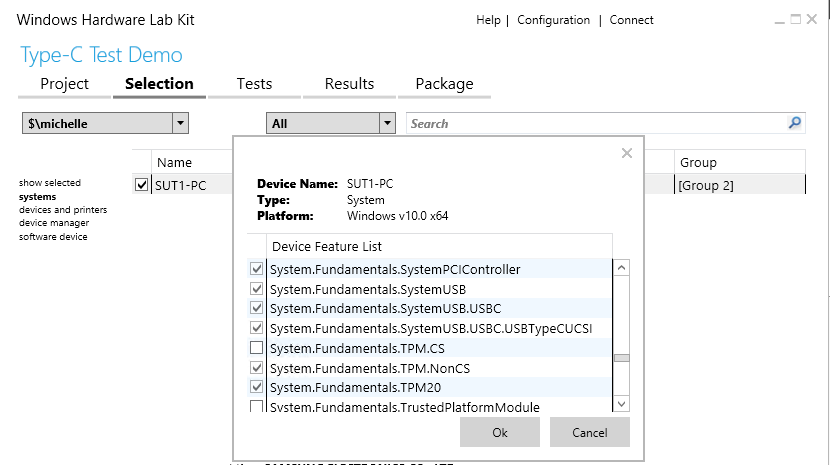Switch to the Project tab
Image resolution: width=830 pixels, height=465 pixels.
click(65, 84)
